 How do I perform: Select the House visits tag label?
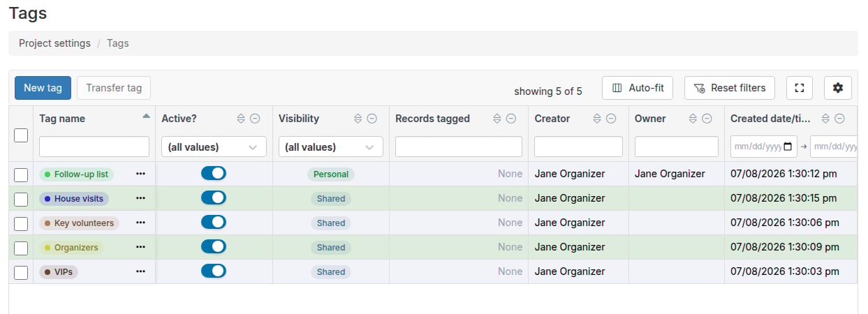coord(73,199)
